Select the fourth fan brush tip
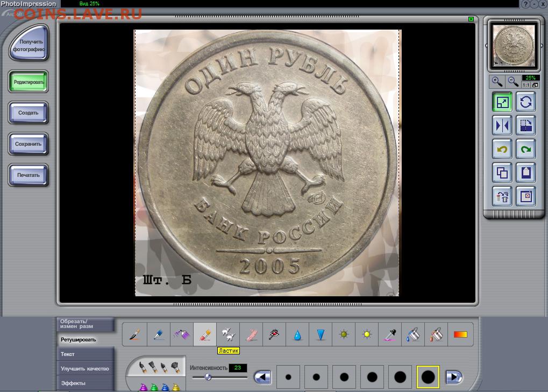 click(175, 368)
